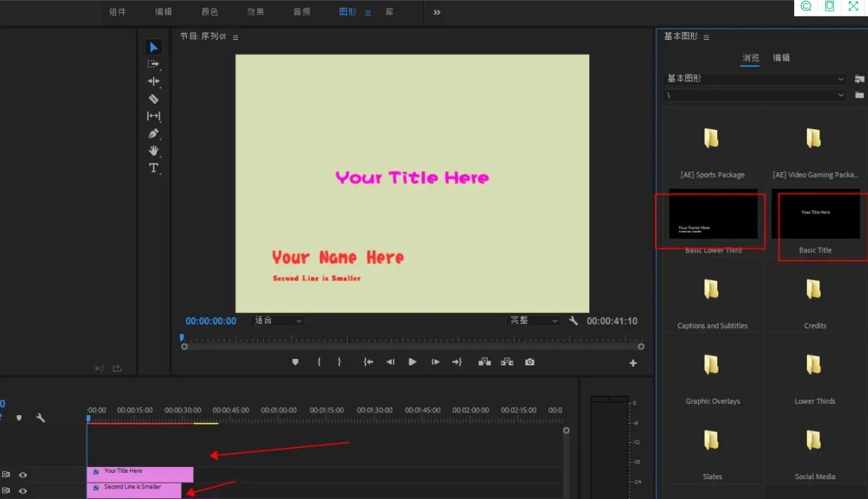Select the Basic Title template thumbnail
Screen dimensions: 868x499
(815, 214)
